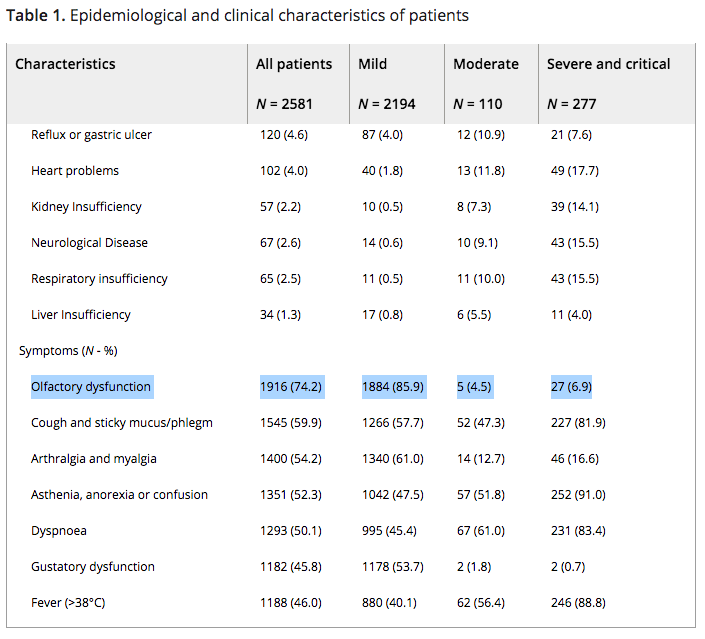Click the Kidney Insufficiency row label
This screenshot has height=639, width=705.
pos(86,207)
